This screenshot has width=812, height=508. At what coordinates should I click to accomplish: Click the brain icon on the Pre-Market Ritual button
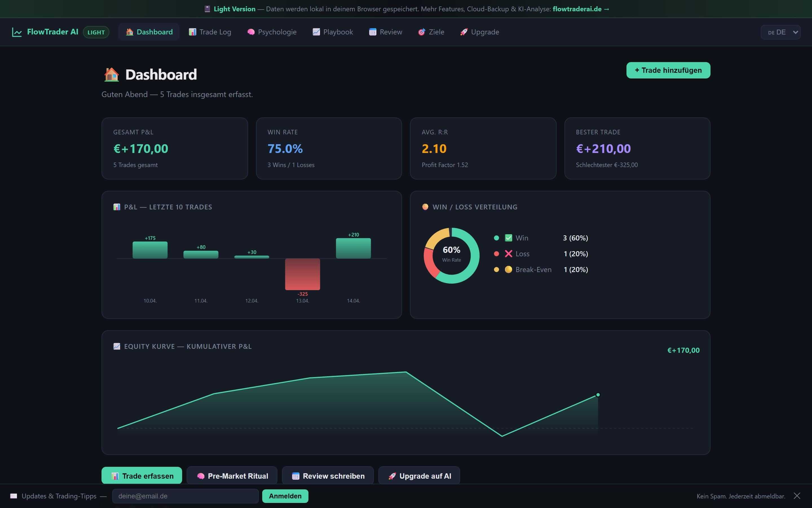click(201, 476)
